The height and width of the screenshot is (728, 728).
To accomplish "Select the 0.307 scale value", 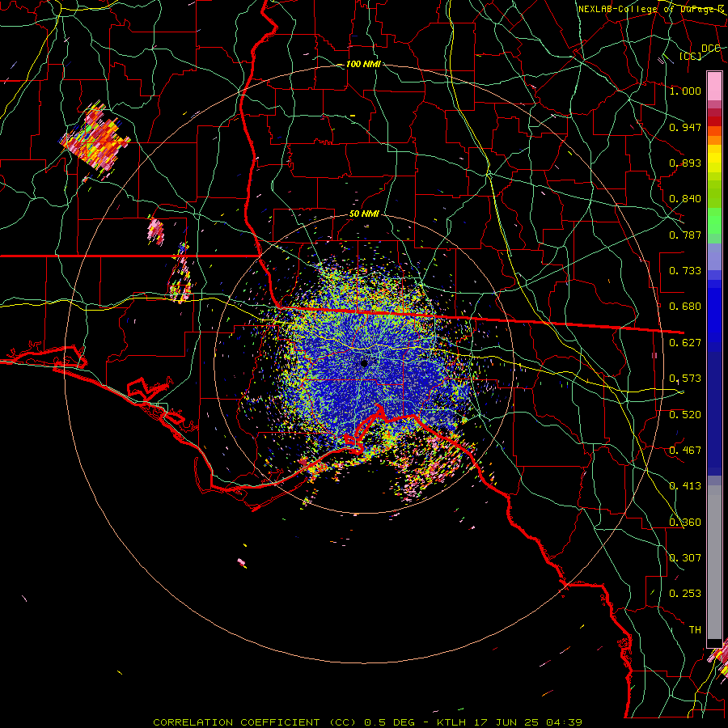I will [x=685, y=558].
